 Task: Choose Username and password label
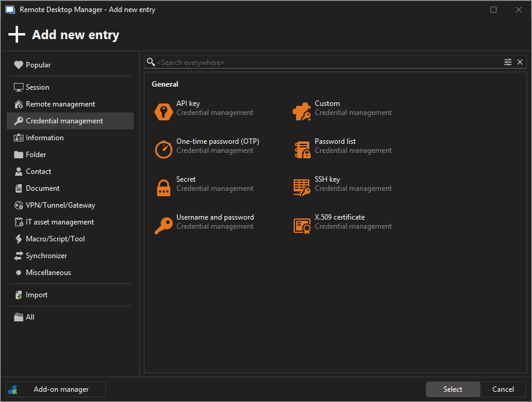click(215, 217)
